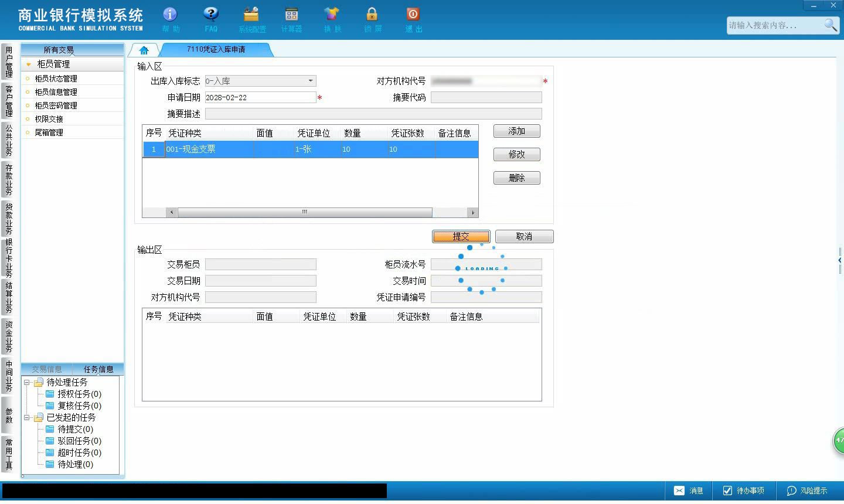The height and width of the screenshot is (504, 844).
Task: Open 公共业务 side tab
Action: 9,140
